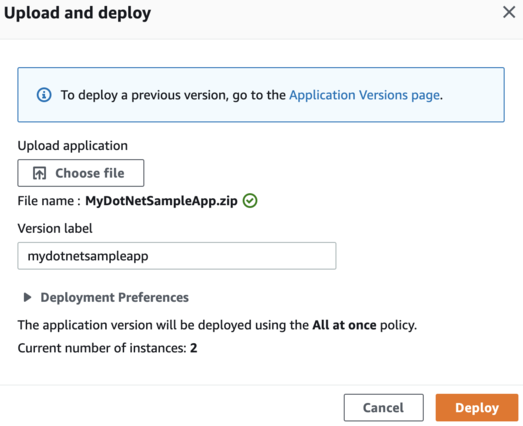Viewport: 523px width, 426px height.
Task: Click the blue info circle icon
Action: click(44, 95)
